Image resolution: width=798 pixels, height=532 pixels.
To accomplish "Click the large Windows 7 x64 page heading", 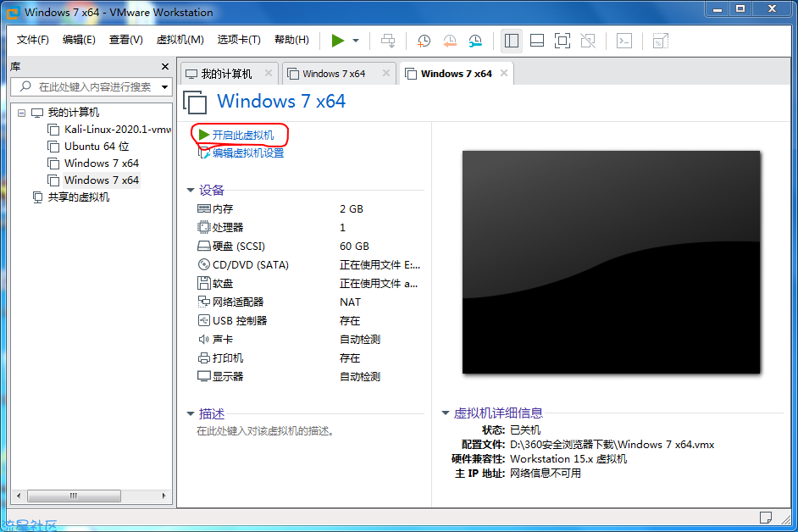I will (x=281, y=102).
